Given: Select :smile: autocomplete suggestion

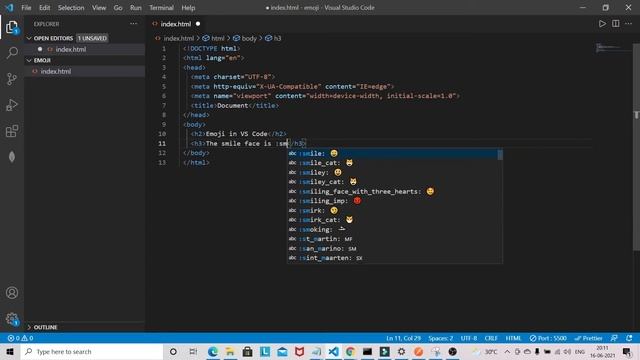Looking at the screenshot, I should (x=393, y=153).
